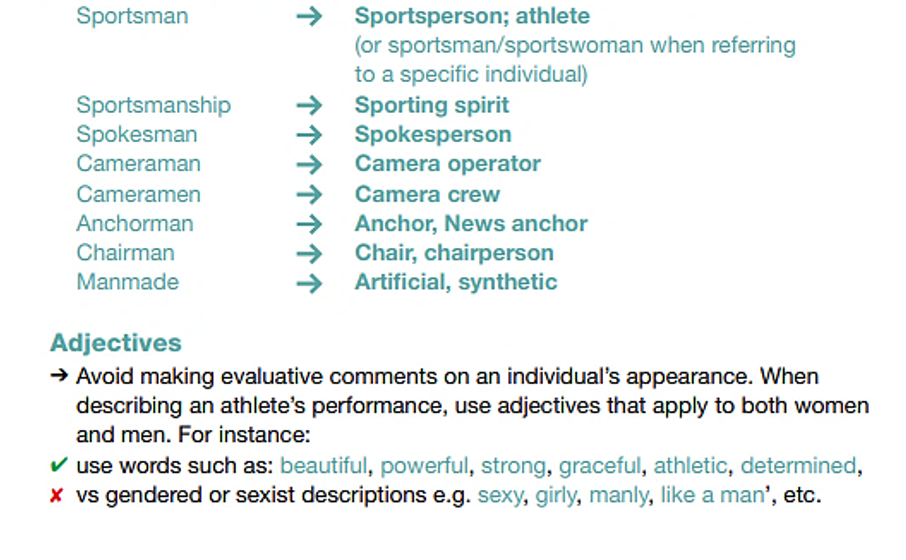The width and height of the screenshot is (906, 560).
Task: Click the word 'girly' in sexist examples
Action: click(555, 495)
